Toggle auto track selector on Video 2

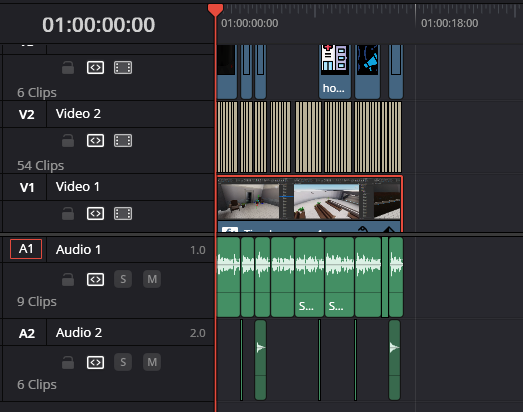click(x=95, y=140)
